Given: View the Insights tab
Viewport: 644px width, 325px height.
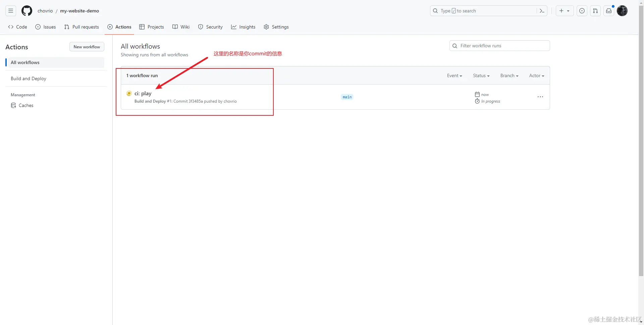Looking at the screenshot, I should pos(243,27).
